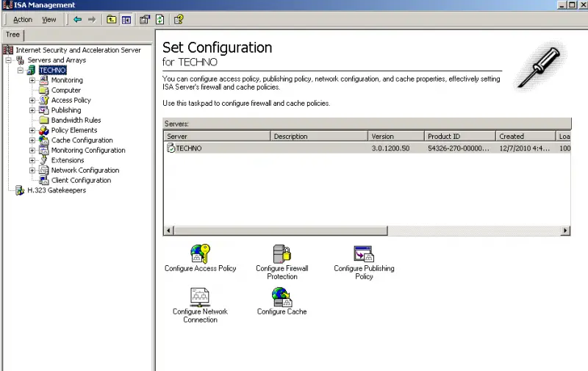Click the Created cell 12/7/2010
Screen dimensions: 588x371
point(524,148)
